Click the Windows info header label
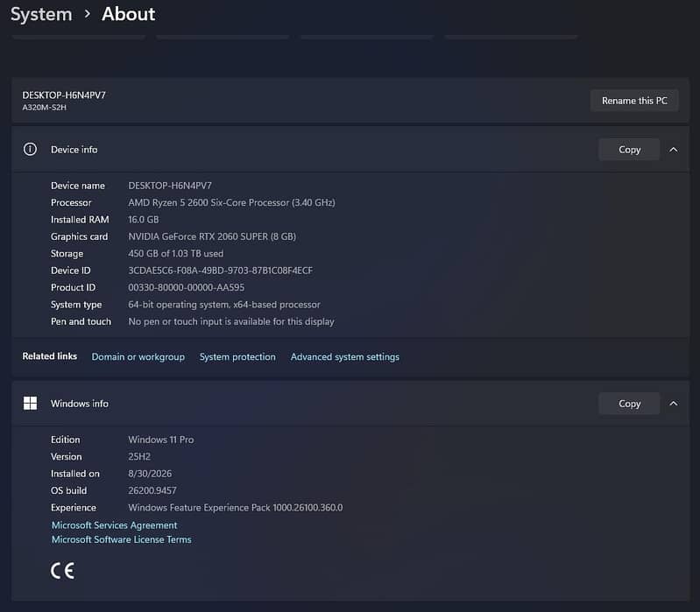 tap(80, 404)
